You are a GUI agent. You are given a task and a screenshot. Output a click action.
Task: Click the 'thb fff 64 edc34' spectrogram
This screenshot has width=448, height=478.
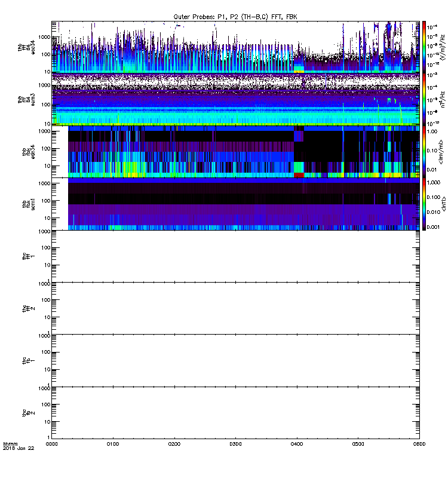click(x=235, y=47)
